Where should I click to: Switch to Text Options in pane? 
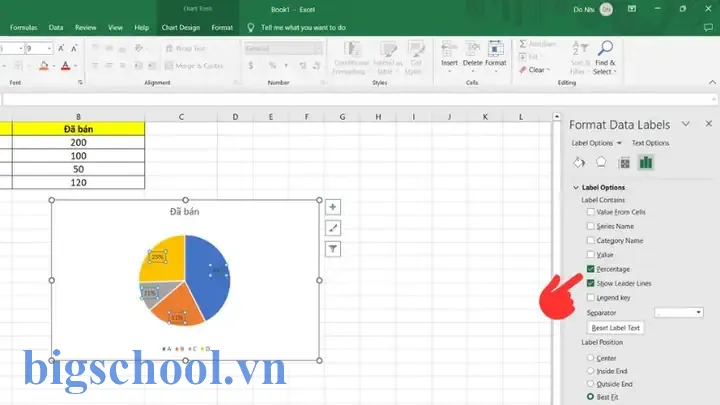pyautogui.click(x=650, y=143)
